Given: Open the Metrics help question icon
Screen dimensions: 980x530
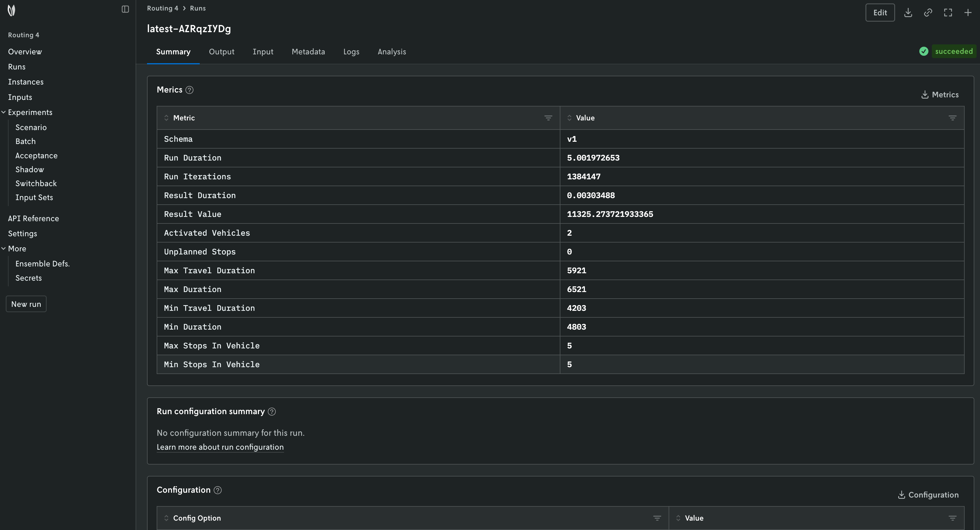Looking at the screenshot, I should (x=189, y=90).
